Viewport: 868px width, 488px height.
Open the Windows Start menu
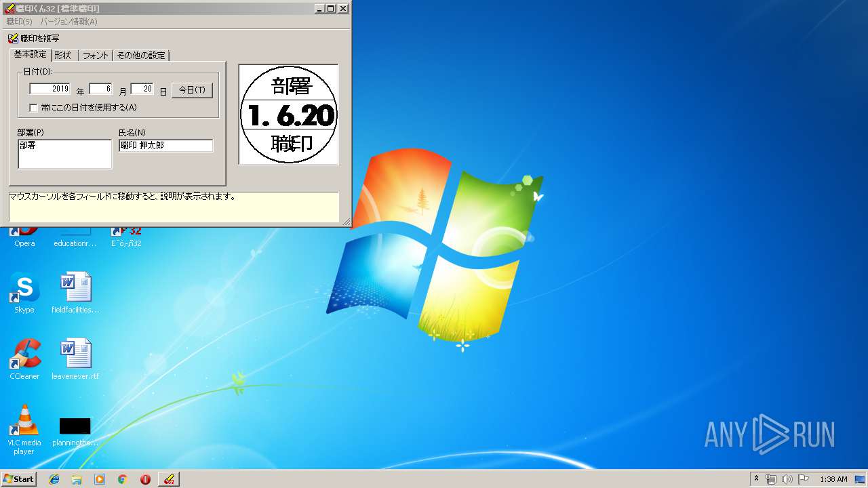pos(18,479)
